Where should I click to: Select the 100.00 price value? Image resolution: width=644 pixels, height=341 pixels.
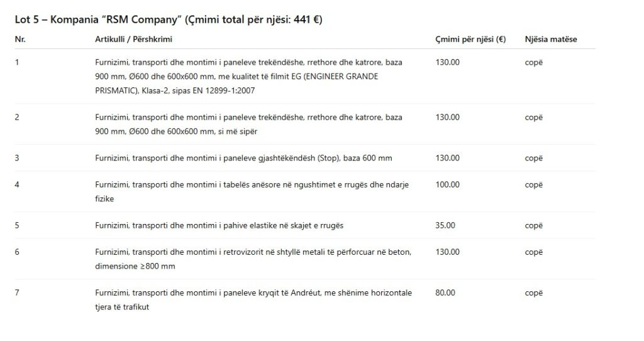(x=447, y=184)
